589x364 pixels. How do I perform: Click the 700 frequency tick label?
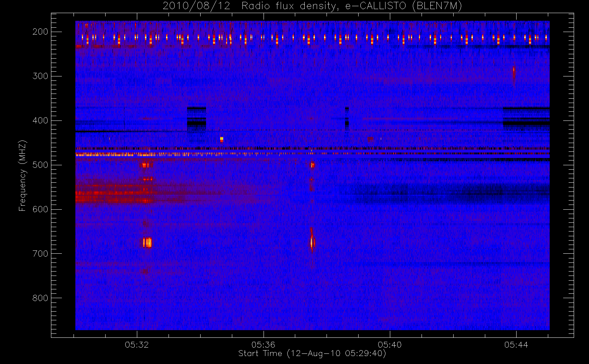tap(40, 254)
